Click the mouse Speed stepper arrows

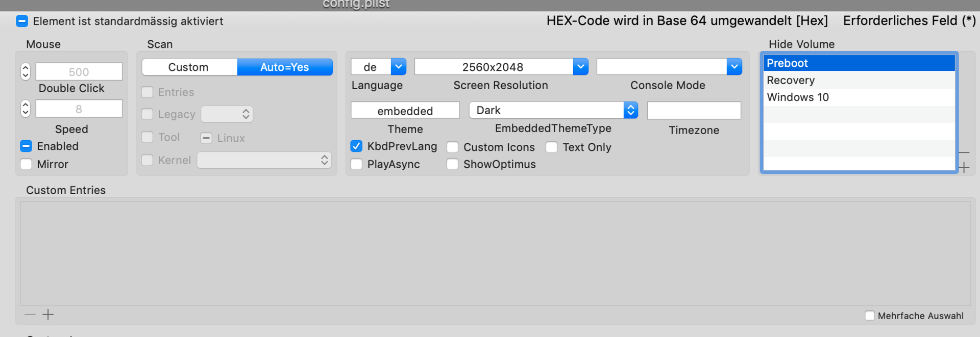[26, 109]
